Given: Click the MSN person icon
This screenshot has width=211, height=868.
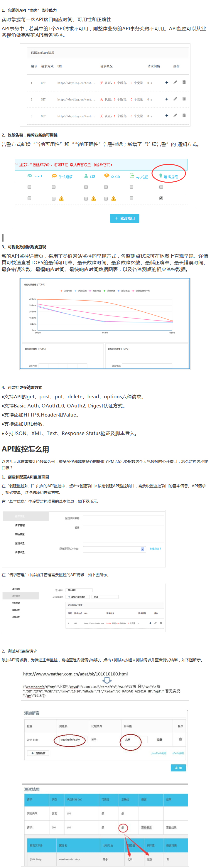Looking at the screenshot, I should (86, 176).
